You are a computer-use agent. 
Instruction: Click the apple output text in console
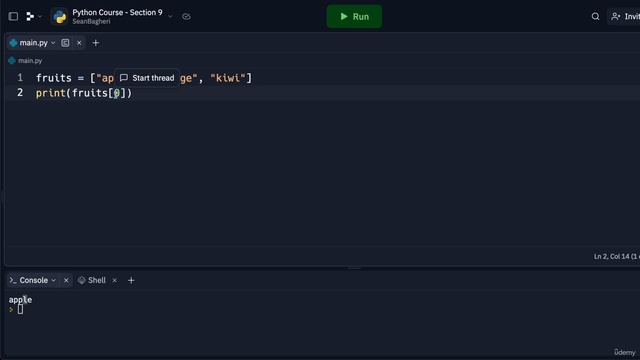(20, 300)
